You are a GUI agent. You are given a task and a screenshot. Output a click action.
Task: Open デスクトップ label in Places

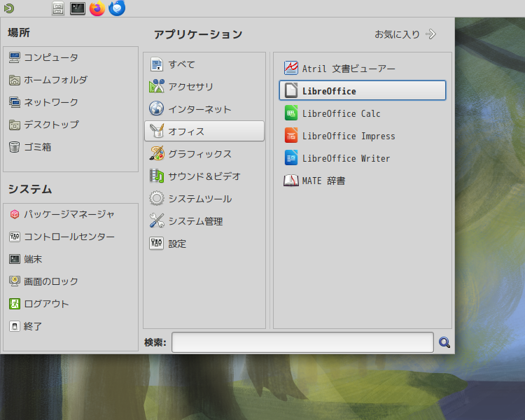(51, 125)
